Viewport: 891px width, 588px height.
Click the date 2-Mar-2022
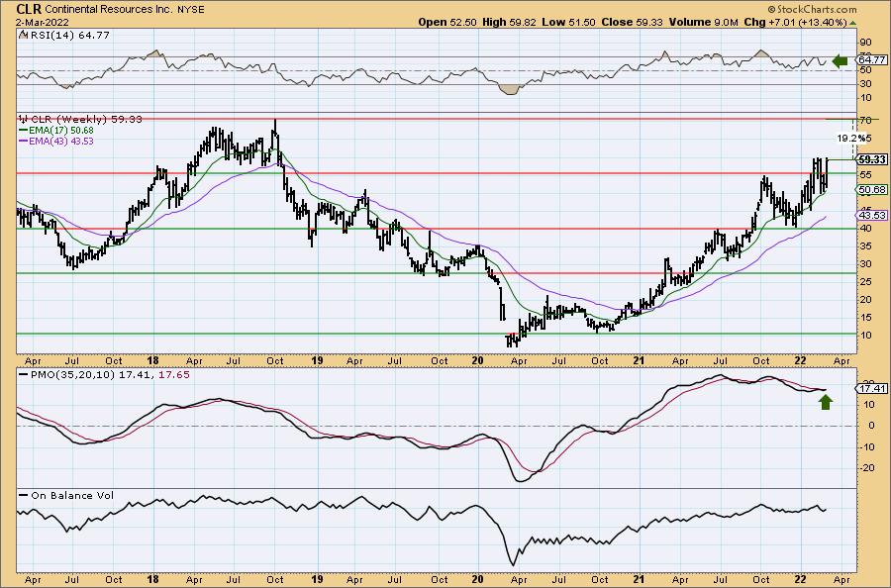point(43,22)
